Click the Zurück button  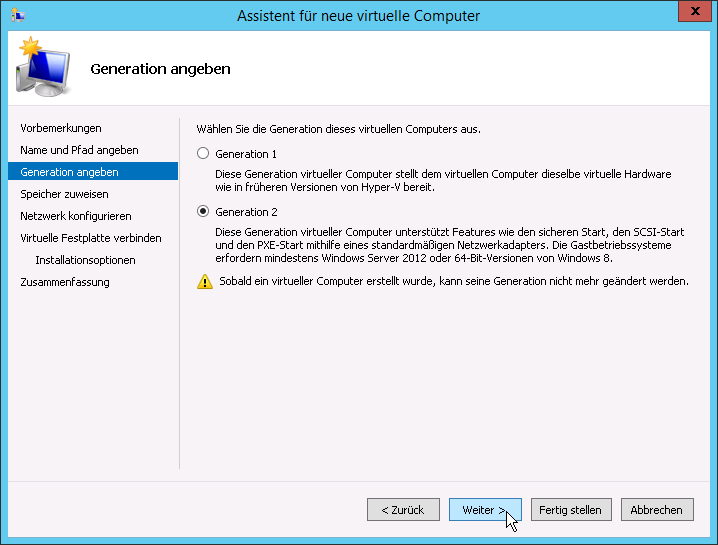[403, 510]
